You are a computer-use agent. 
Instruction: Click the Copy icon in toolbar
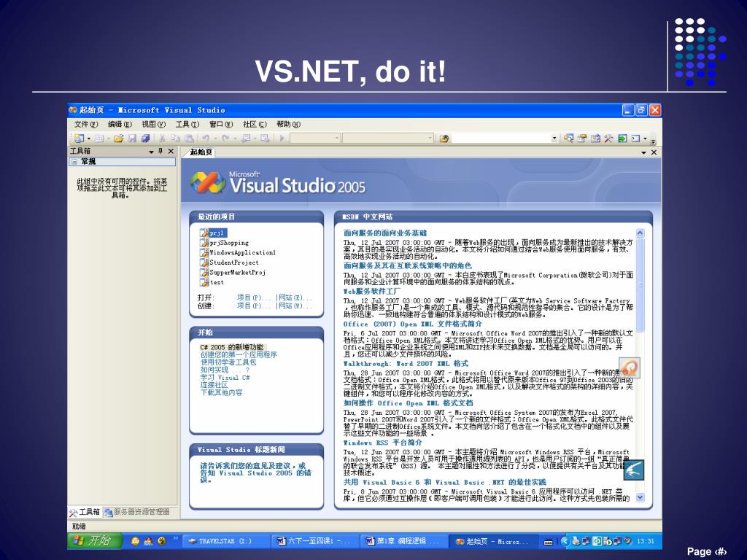pyautogui.click(x=175, y=138)
